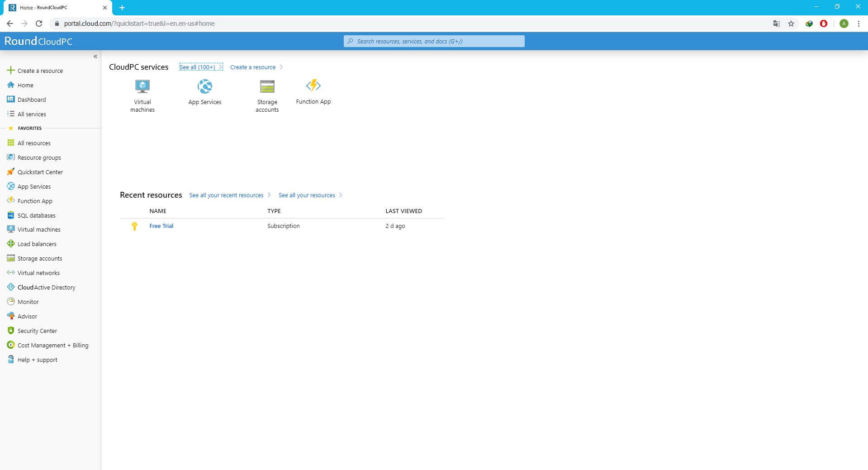The width and height of the screenshot is (868, 470).
Task: Click the red Opera-style extension icon
Action: [824, 24]
